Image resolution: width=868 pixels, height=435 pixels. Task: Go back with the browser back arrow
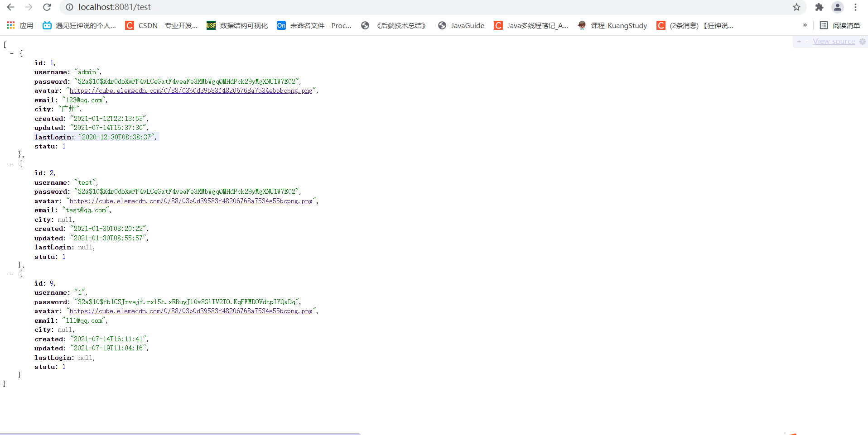click(x=10, y=7)
